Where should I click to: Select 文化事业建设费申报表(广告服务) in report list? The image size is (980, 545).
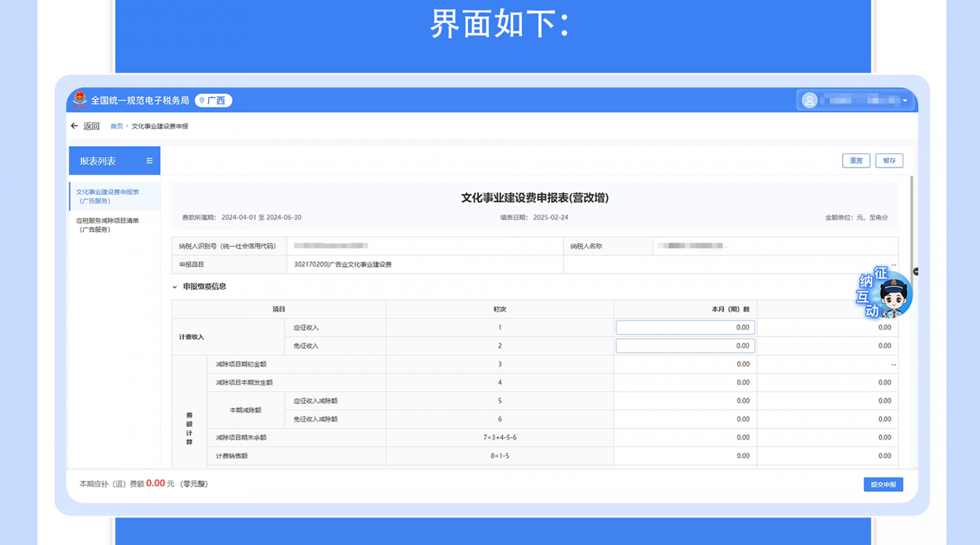pyautogui.click(x=108, y=196)
